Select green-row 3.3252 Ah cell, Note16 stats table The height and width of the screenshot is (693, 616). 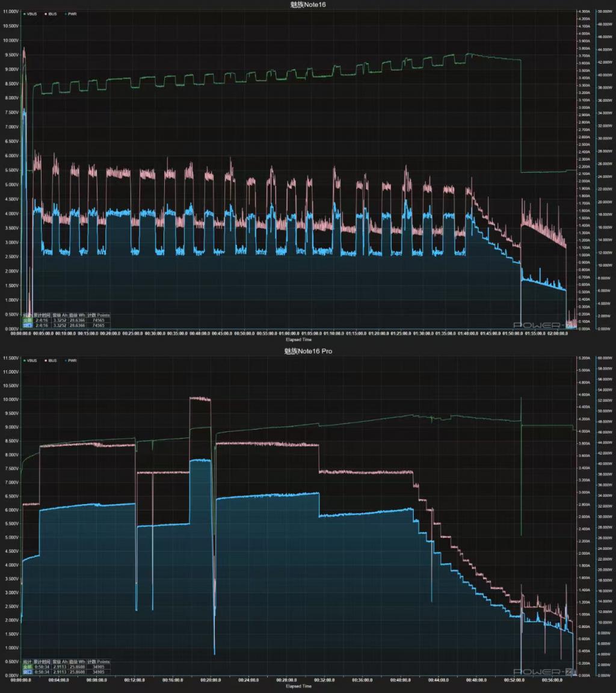tap(60, 320)
